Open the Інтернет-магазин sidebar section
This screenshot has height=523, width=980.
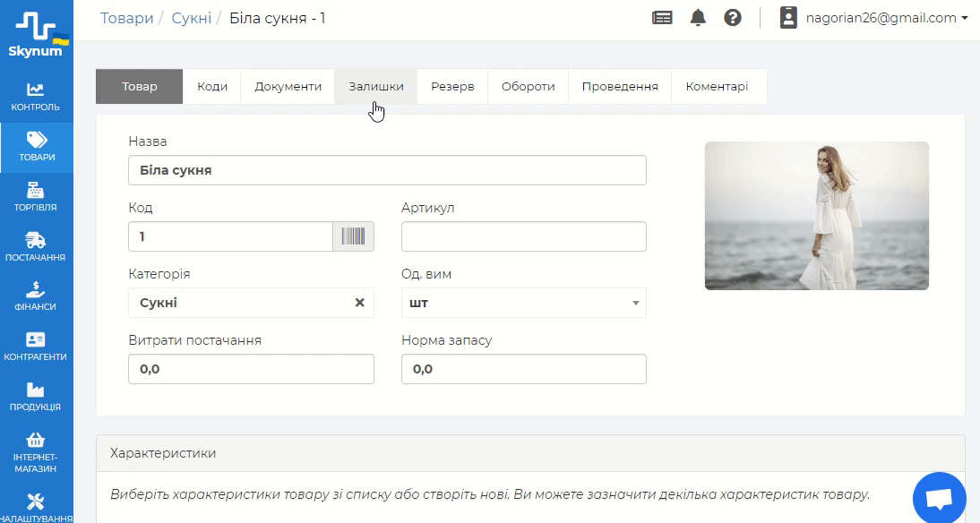pyautogui.click(x=36, y=452)
